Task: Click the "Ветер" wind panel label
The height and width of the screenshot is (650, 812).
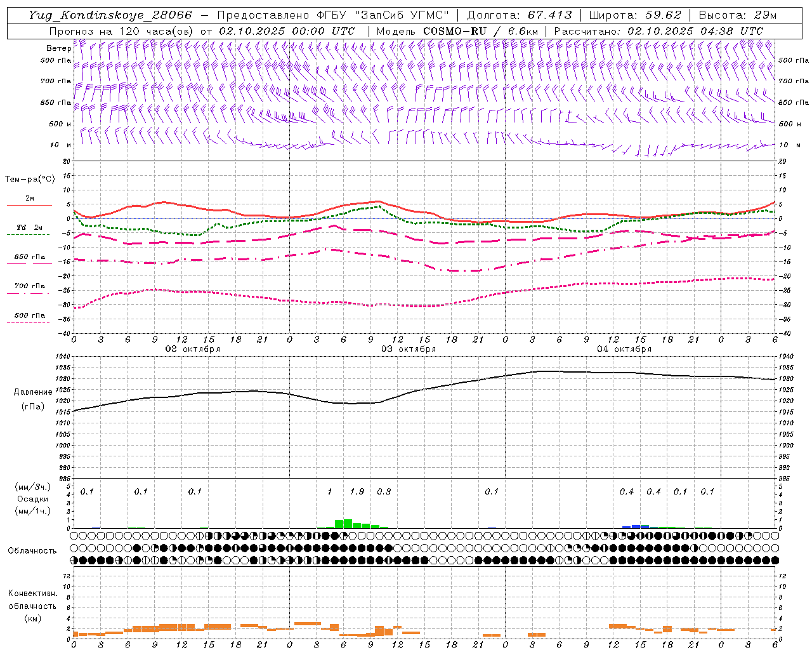Action: tap(59, 48)
